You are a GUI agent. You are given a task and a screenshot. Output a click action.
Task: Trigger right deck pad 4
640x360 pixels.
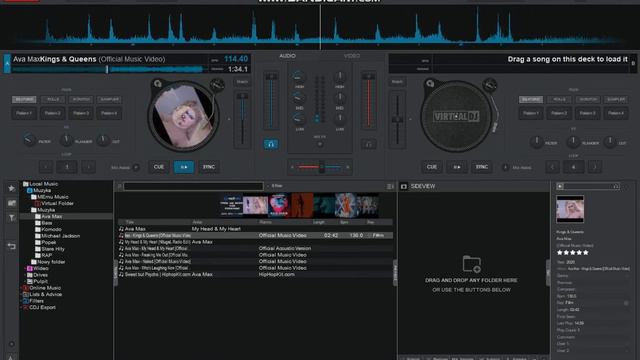point(616,113)
